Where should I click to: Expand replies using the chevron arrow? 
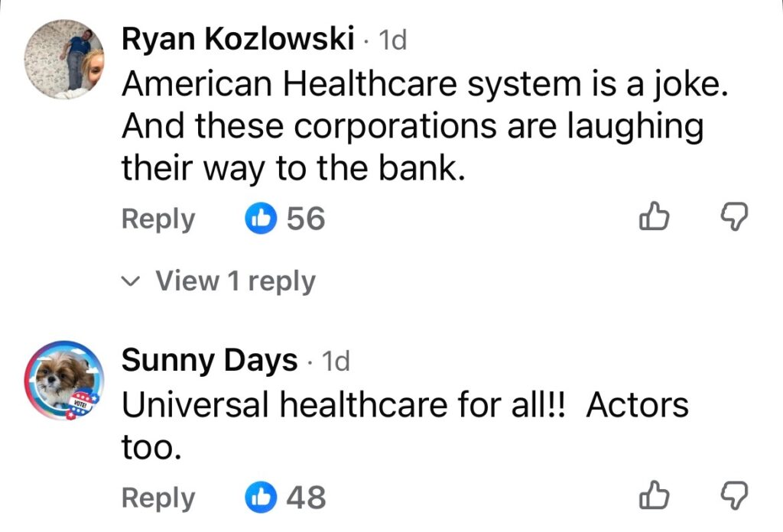coord(132,282)
